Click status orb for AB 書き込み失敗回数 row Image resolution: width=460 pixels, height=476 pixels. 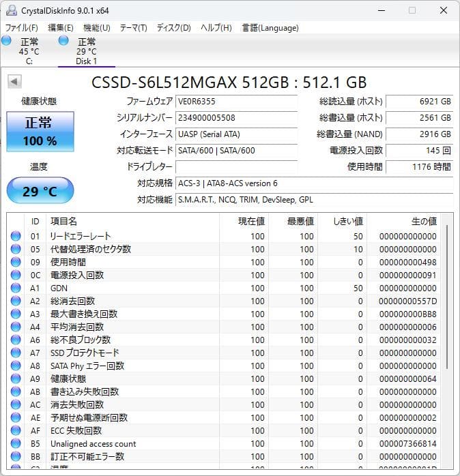[16, 391]
